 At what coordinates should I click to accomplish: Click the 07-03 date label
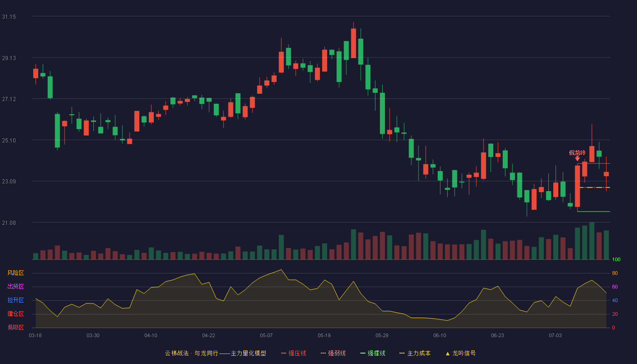[555, 335]
